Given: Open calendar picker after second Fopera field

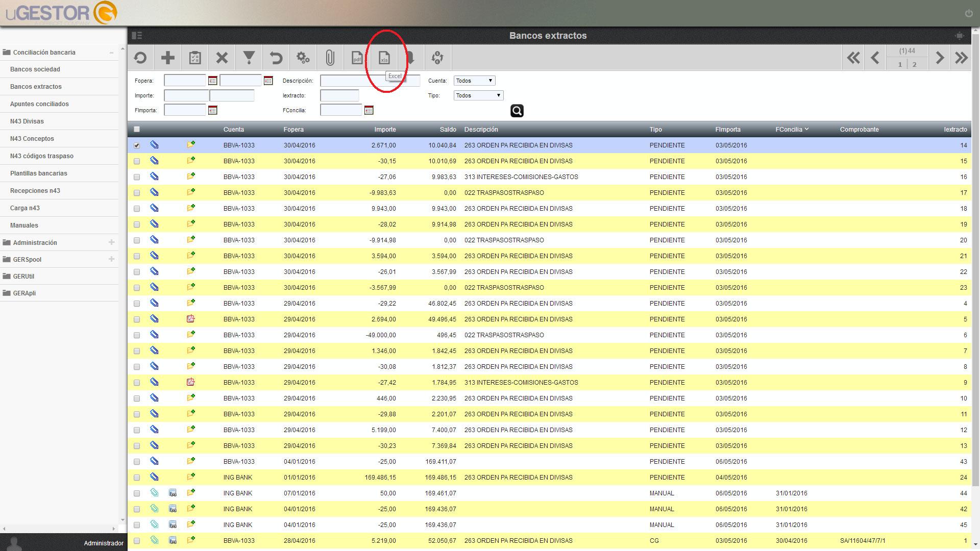Looking at the screenshot, I should tap(268, 81).
